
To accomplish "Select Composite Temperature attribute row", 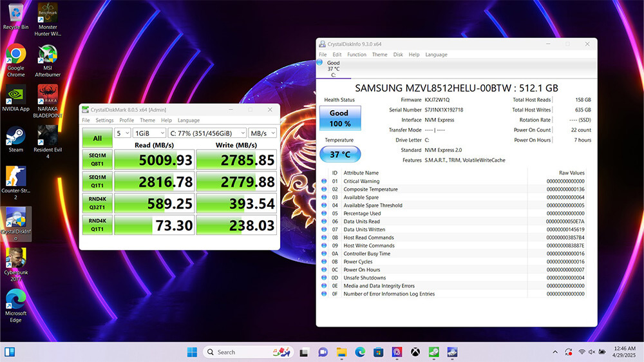I will 453,189.
